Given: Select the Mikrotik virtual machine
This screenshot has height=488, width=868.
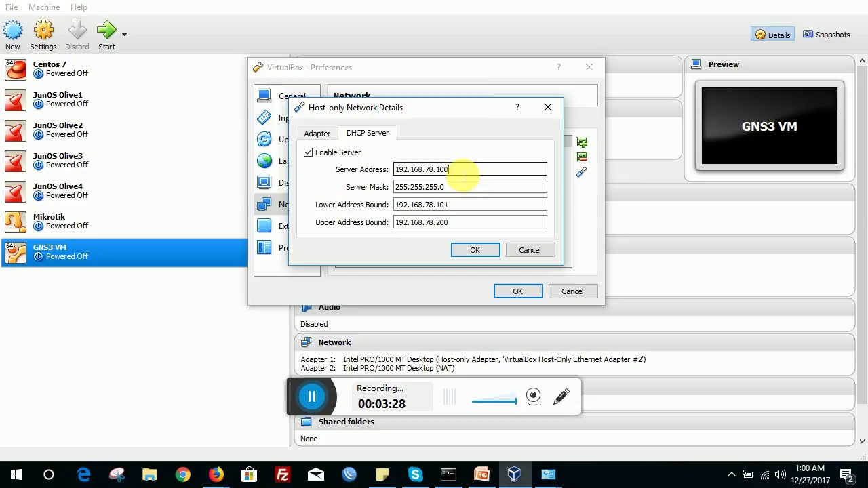Looking at the screenshot, I should pos(124,221).
